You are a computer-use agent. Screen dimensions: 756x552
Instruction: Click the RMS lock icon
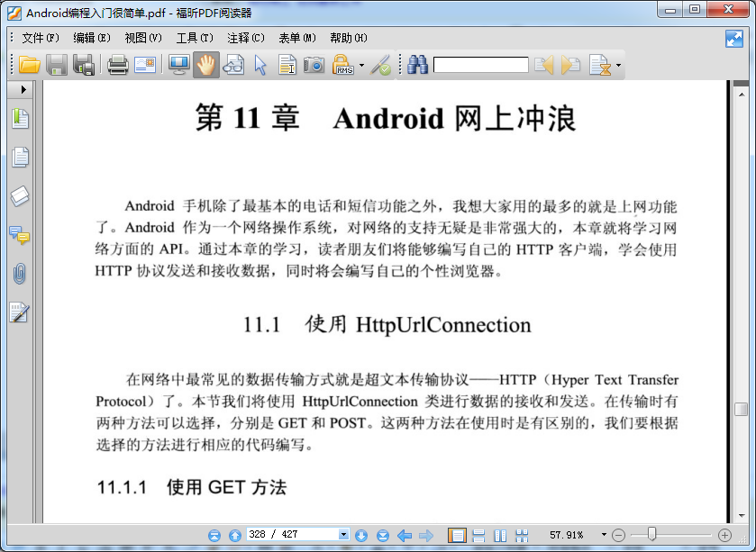click(x=342, y=65)
